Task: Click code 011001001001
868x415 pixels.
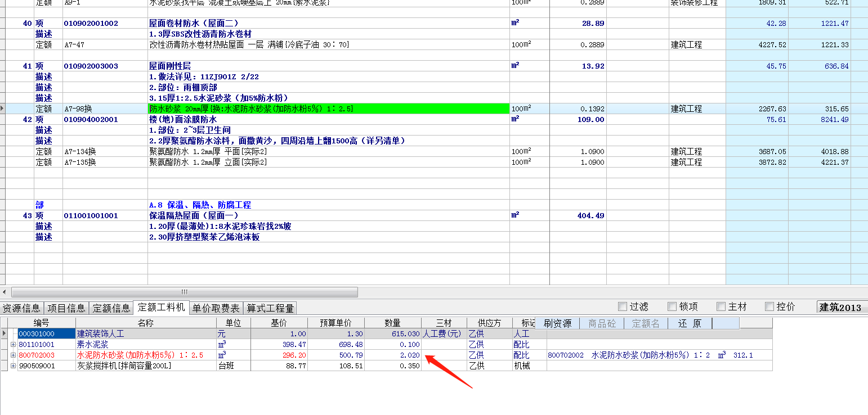Action: tap(91, 216)
